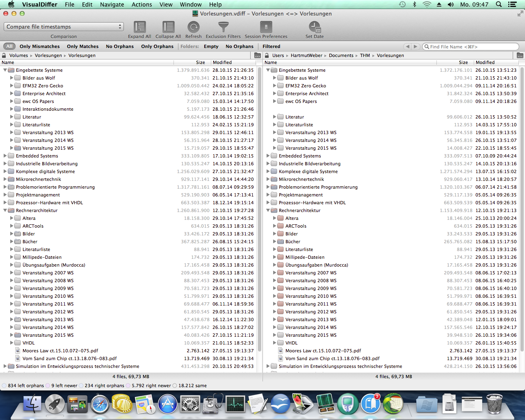Open the Compare file timestamps dropdown
The image size is (525, 420).
click(x=64, y=27)
